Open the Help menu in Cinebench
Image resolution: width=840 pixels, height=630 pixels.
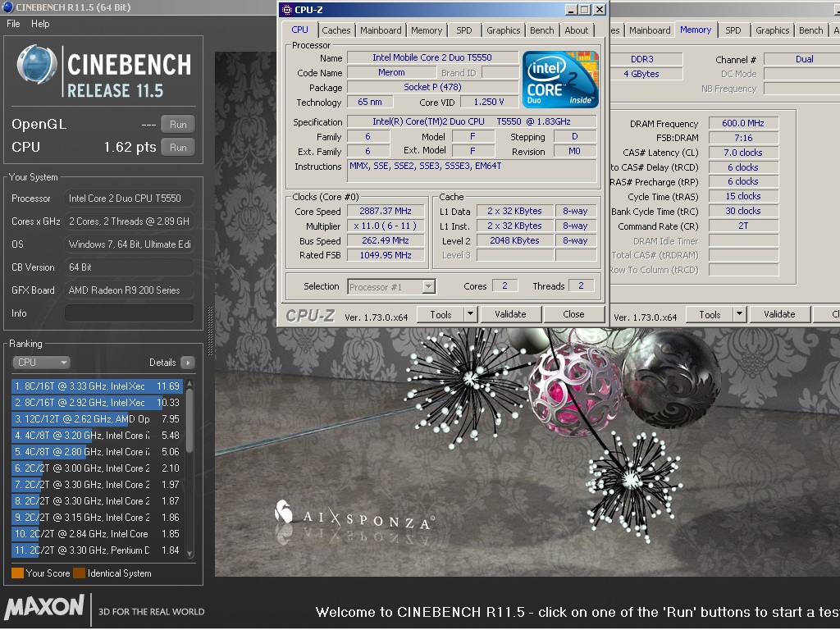coord(40,24)
